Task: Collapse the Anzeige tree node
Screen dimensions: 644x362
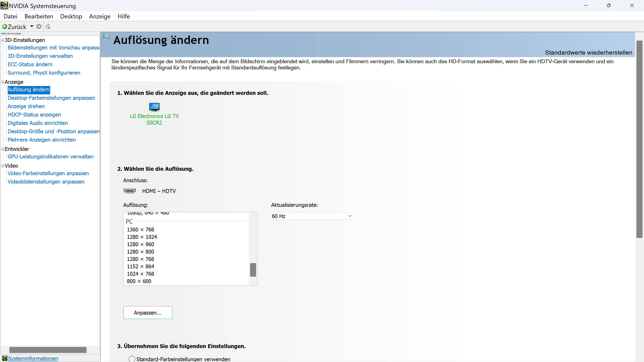Action: (3, 82)
